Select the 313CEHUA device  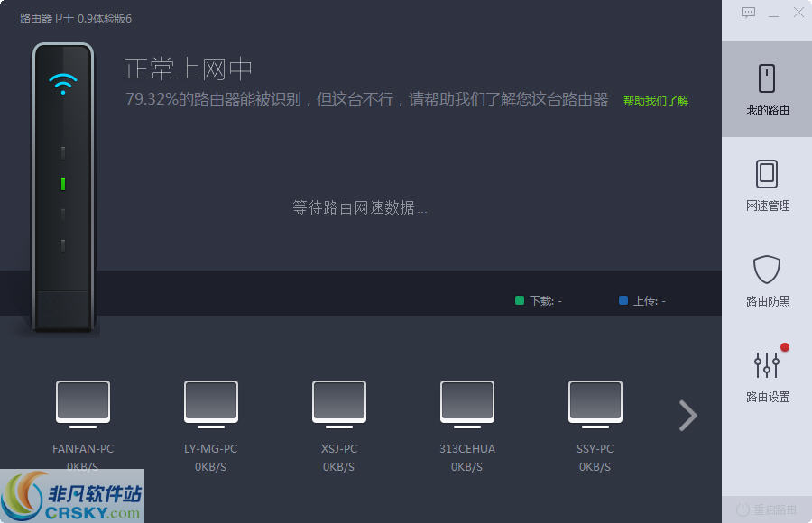[x=466, y=403]
